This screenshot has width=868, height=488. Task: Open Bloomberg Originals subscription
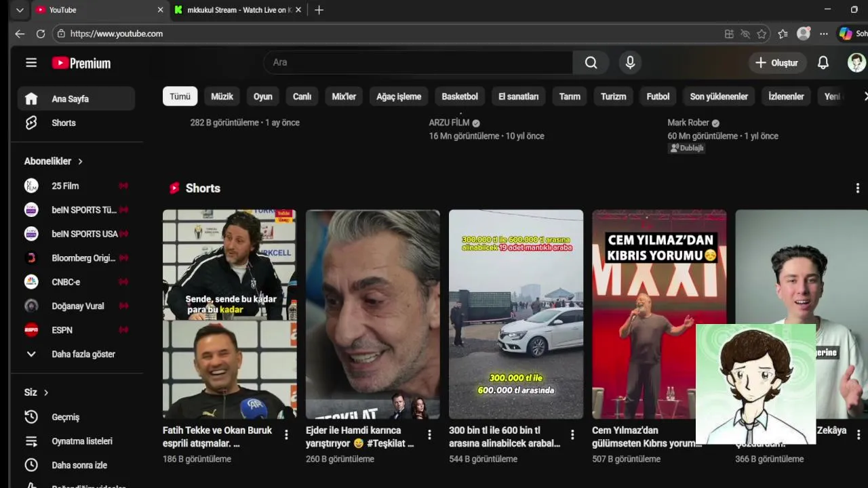[x=77, y=258]
